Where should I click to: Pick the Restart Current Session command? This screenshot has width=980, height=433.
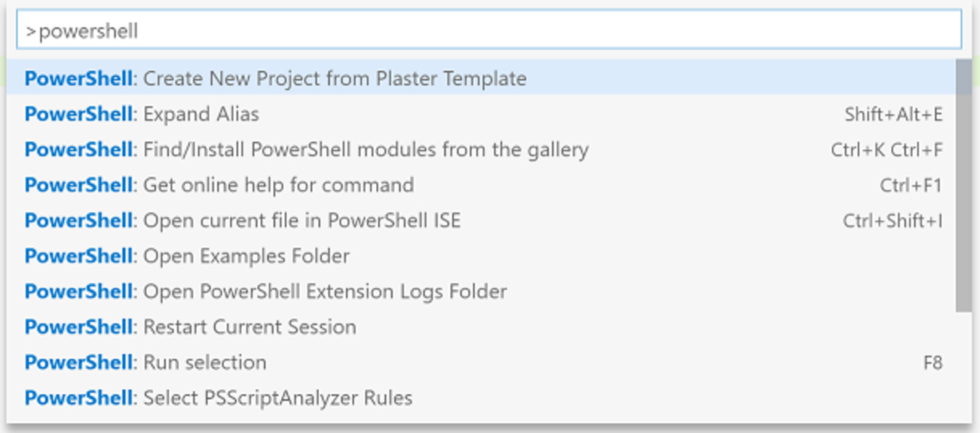click(x=190, y=327)
